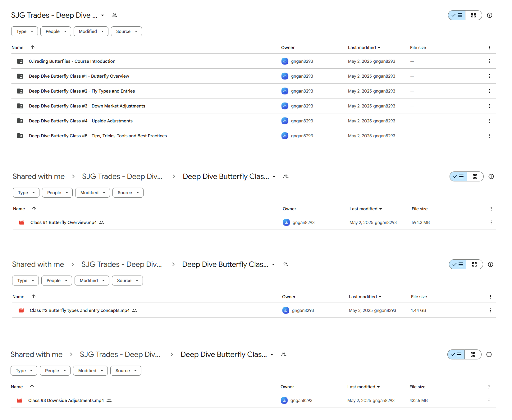Switch to grid layout in Class #2 mp4 panel
The image size is (512, 420).
pos(474,264)
